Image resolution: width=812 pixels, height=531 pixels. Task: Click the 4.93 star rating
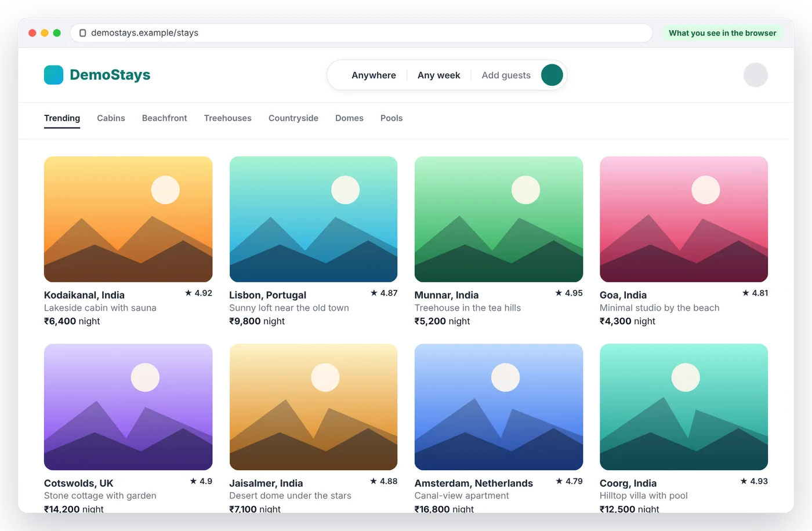(x=754, y=481)
